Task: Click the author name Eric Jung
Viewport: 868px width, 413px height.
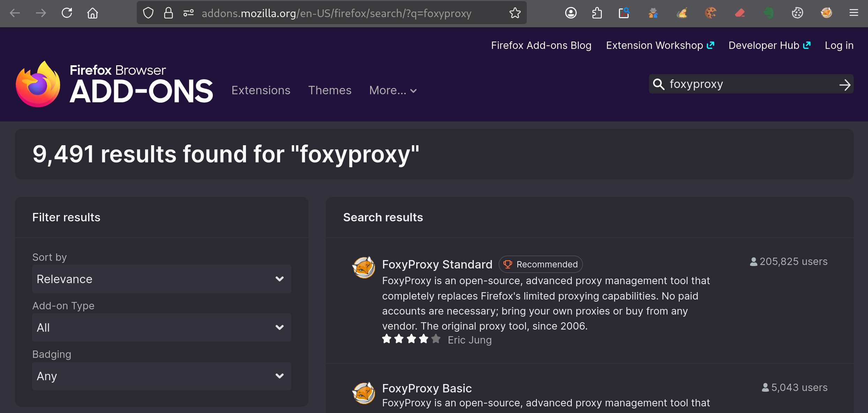Action: tap(470, 340)
